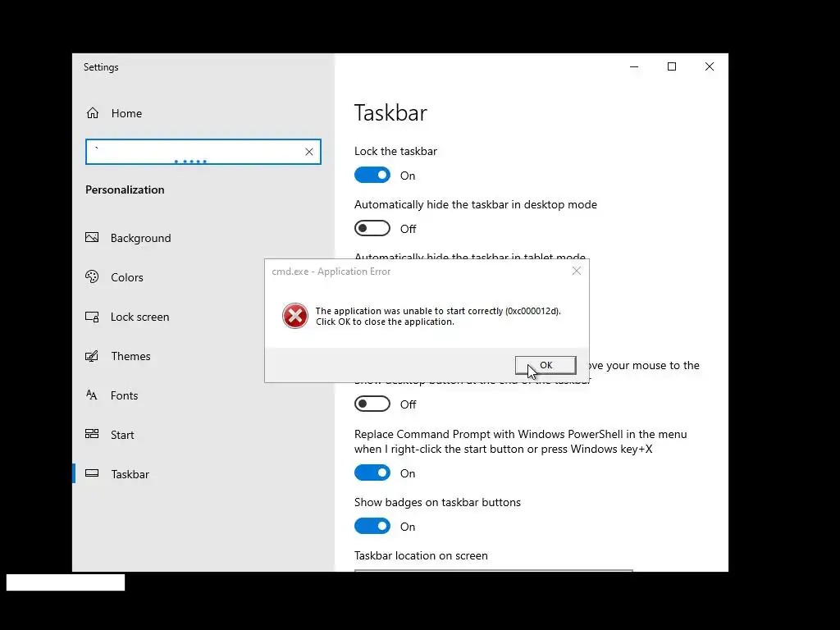Click the error message text in dialog
The width and height of the screenshot is (840, 630).
click(x=438, y=316)
